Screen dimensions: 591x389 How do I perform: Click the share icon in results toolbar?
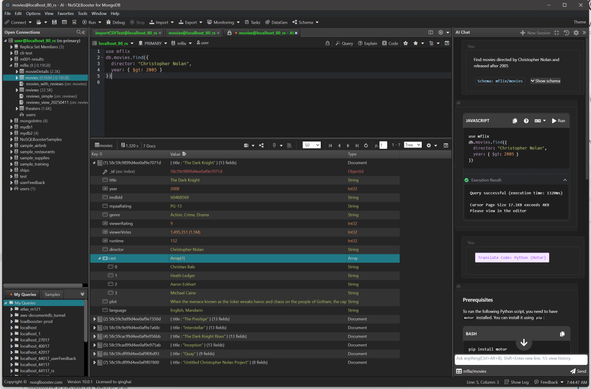(x=261, y=145)
